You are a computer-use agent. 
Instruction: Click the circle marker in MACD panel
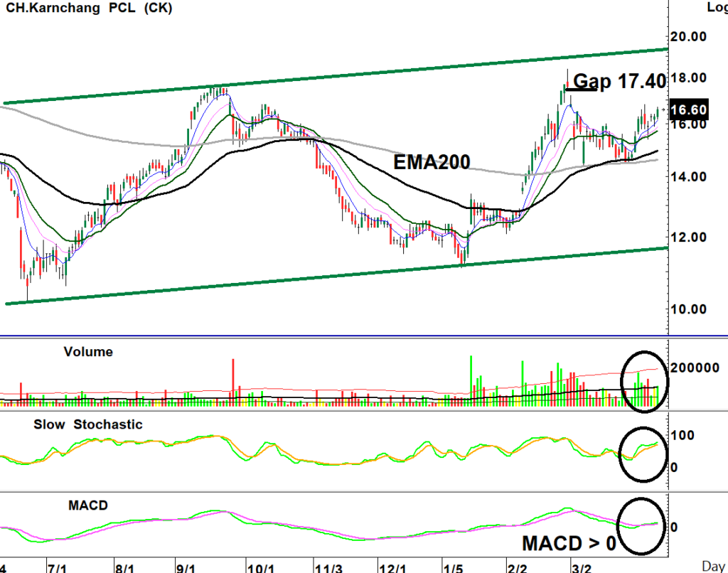tap(643, 526)
